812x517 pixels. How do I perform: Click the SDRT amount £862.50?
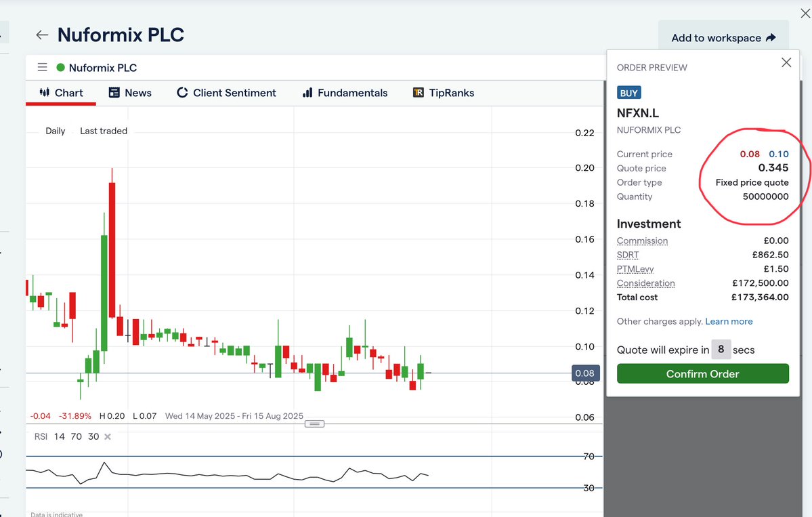pos(770,255)
